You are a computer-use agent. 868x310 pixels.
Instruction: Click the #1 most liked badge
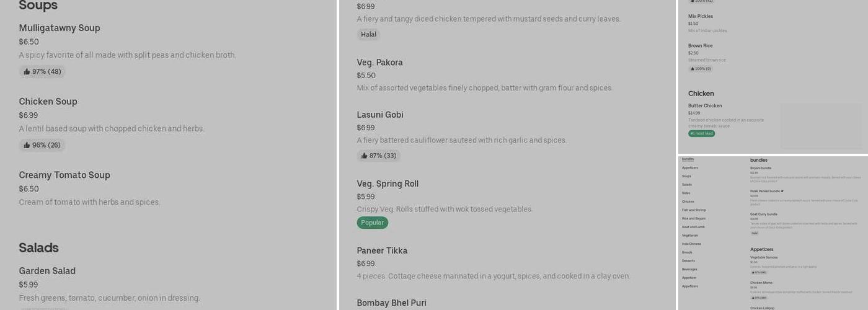coord(701,133)
